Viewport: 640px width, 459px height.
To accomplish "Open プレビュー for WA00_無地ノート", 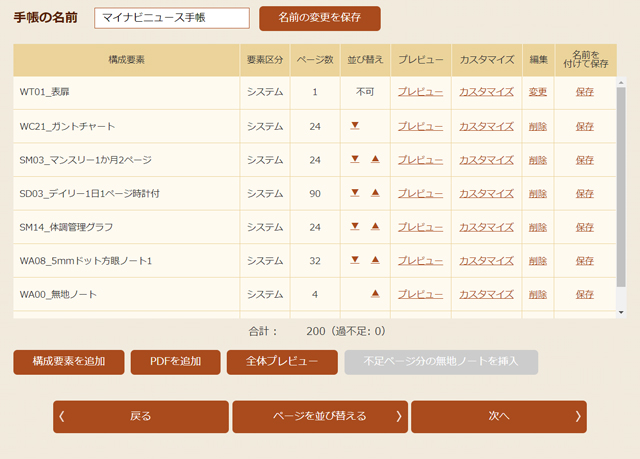I will click(x=420, y=294).
